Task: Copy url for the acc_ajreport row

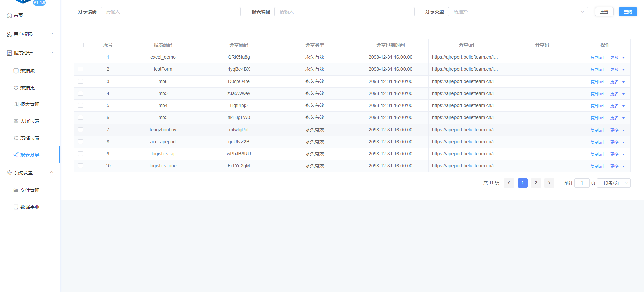Action: [x=597, y=142]
